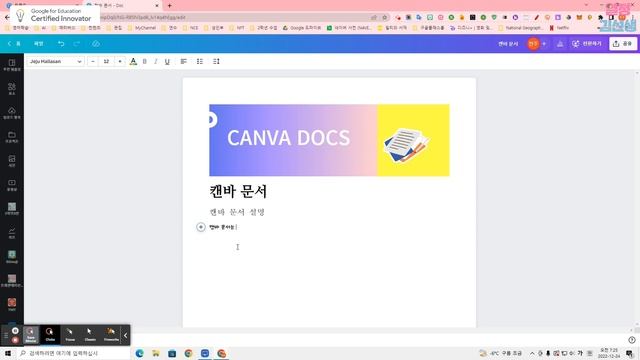This screenshot has height=360, width=640.
Task: Add collaborator with plus next to avatar
Action: (x=544, y=44)
